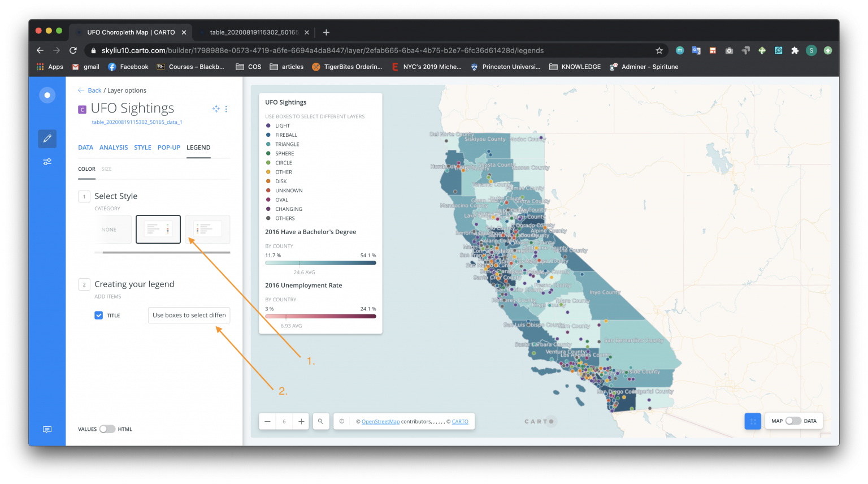This screenshot has height=484, width=868.
Task: Open the three-dot layer options menu
Action: click(226, 109)
